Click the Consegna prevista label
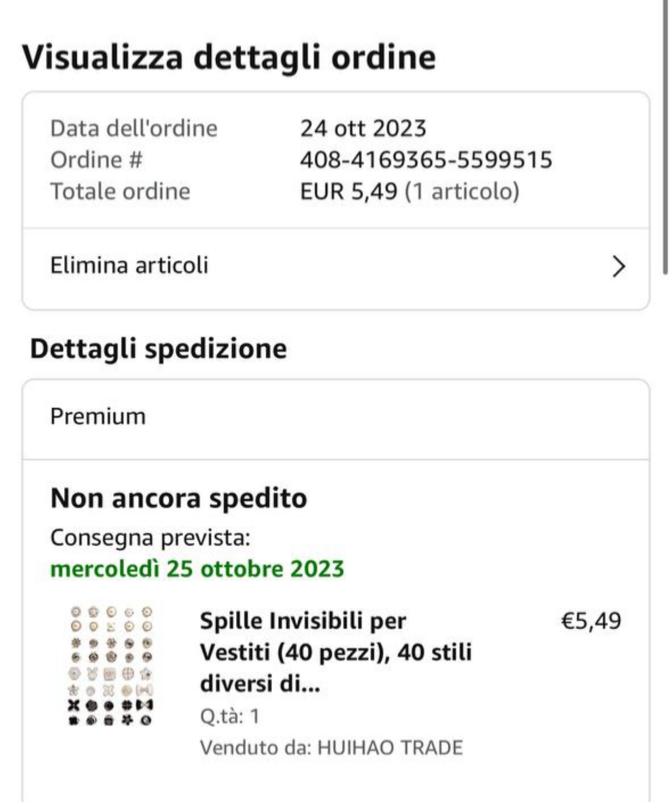This screenshot has width=672, height=802. (x=150, y=538)
